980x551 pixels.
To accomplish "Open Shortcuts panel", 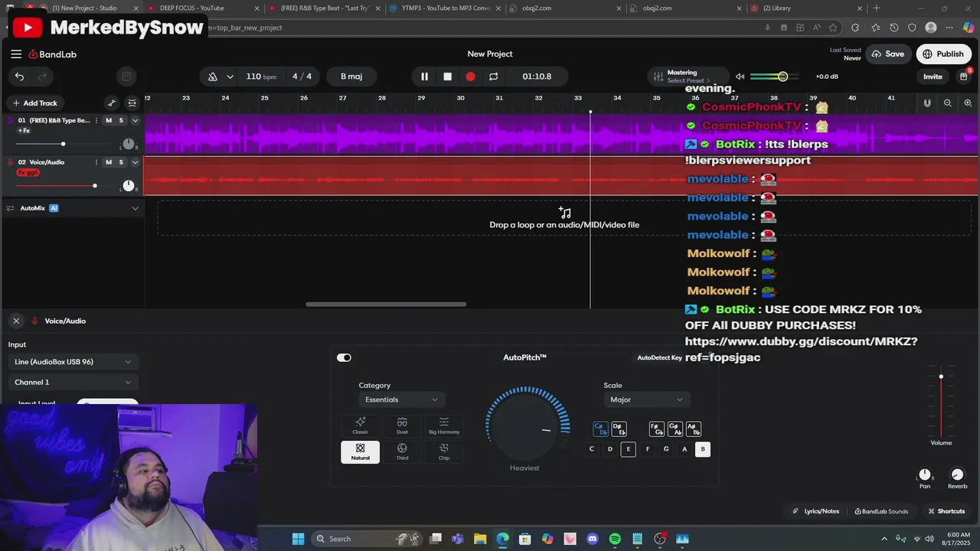I will (946, 511).
